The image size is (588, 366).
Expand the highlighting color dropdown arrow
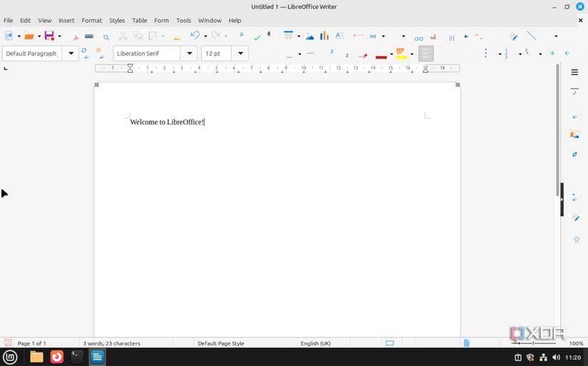point(412,54)
